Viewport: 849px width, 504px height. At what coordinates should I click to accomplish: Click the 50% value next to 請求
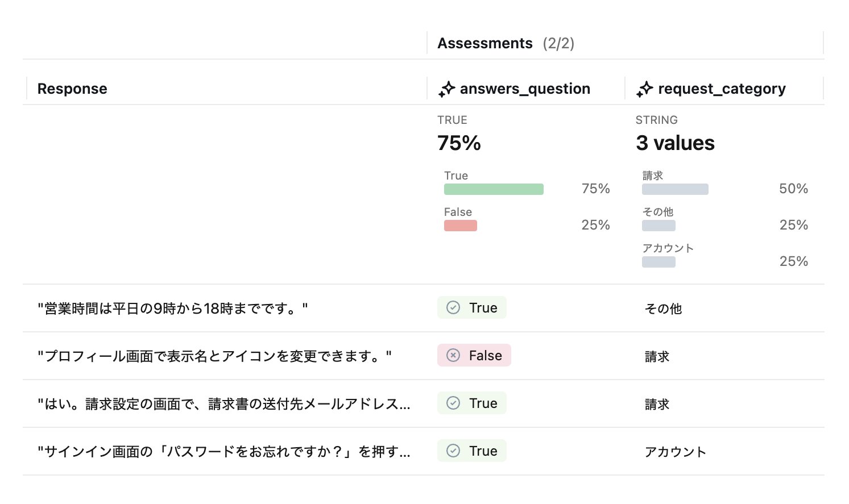pyautogui.click(x=793, y=189)
